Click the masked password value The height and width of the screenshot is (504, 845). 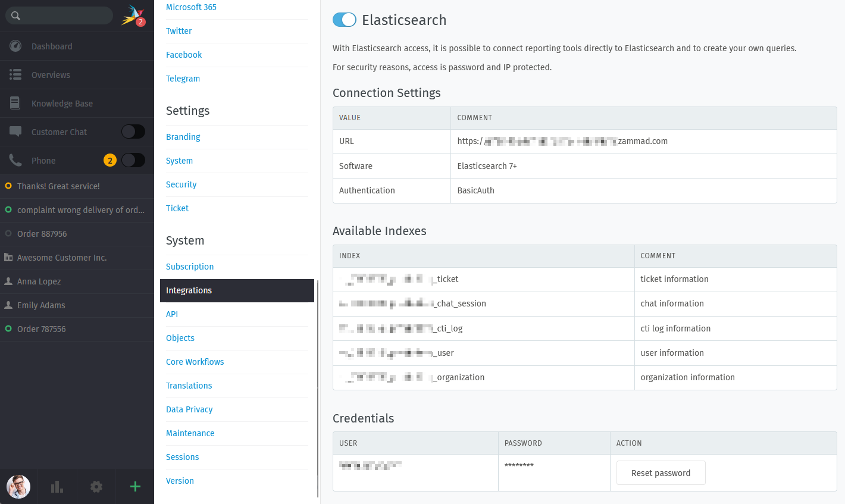coord(519,465)
